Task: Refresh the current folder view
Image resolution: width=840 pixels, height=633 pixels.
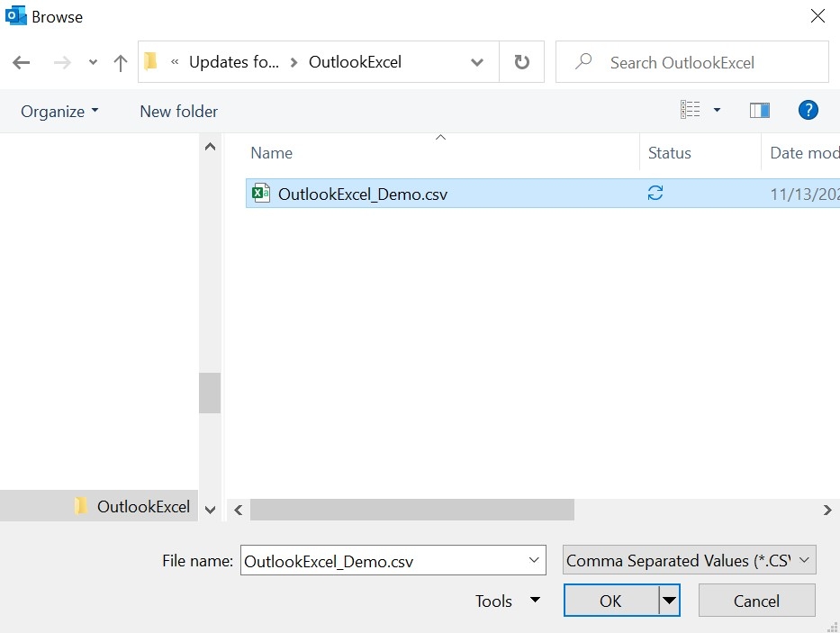Action: (522, 61)
